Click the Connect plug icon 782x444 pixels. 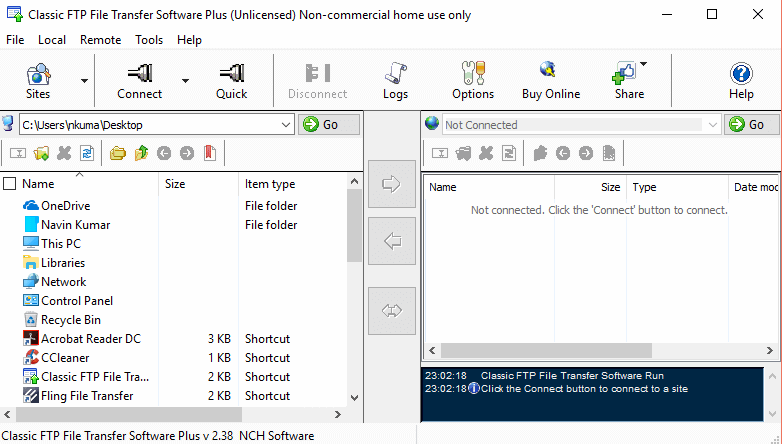(x=140, y=73)
